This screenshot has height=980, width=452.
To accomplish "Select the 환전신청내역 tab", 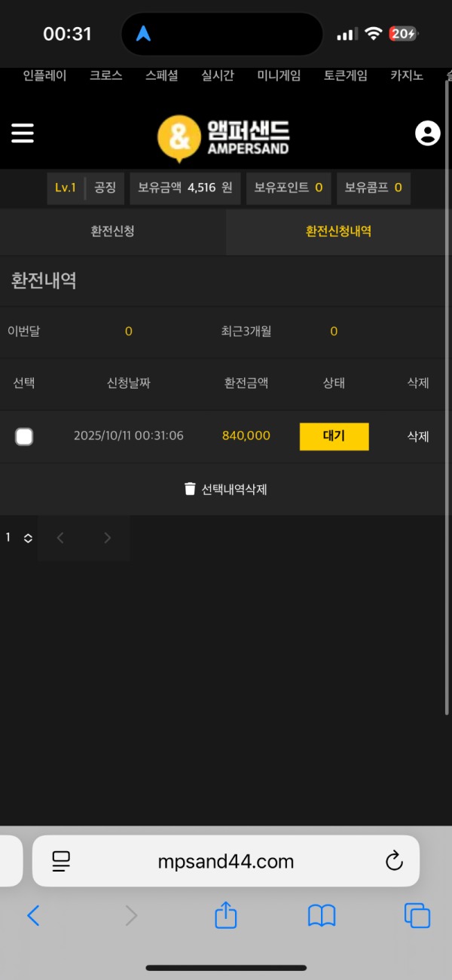I will pyautogui.click(x=338, y=231).
